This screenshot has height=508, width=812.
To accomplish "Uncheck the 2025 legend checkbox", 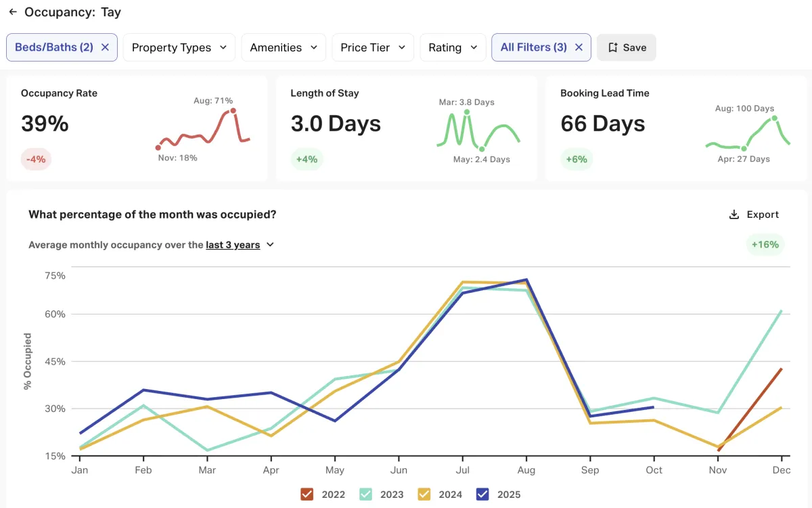I will pyautogui.click(x=483, y=494).
